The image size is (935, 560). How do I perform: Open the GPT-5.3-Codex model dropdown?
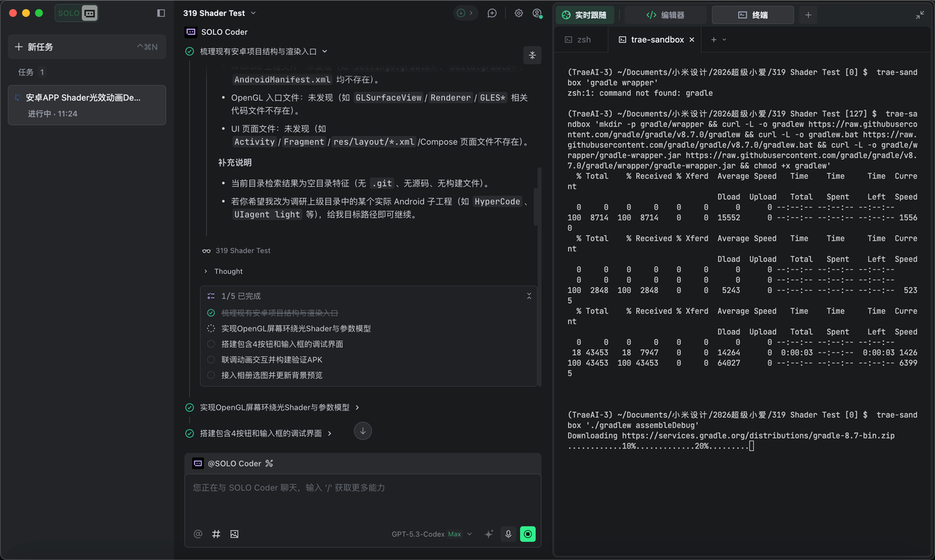click(432, 534)
